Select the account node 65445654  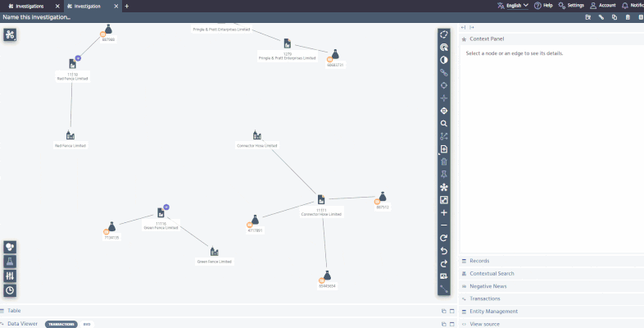point(327,276)
